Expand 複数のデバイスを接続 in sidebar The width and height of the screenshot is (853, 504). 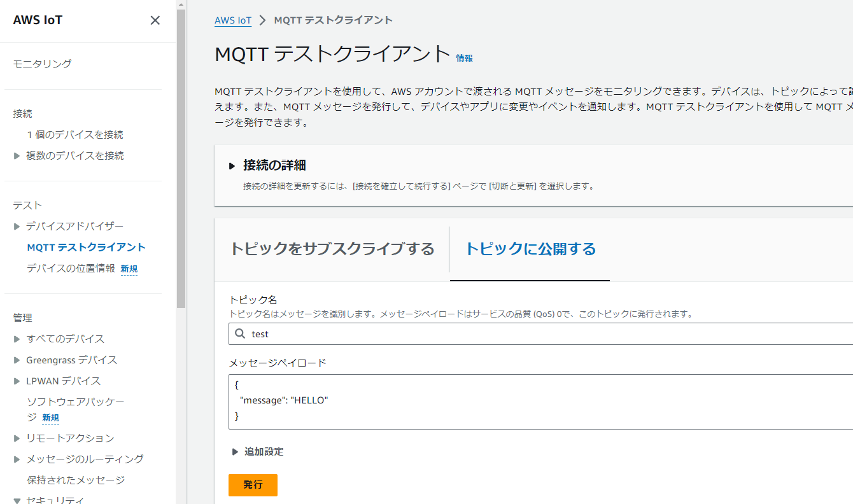tap(17, 156)
